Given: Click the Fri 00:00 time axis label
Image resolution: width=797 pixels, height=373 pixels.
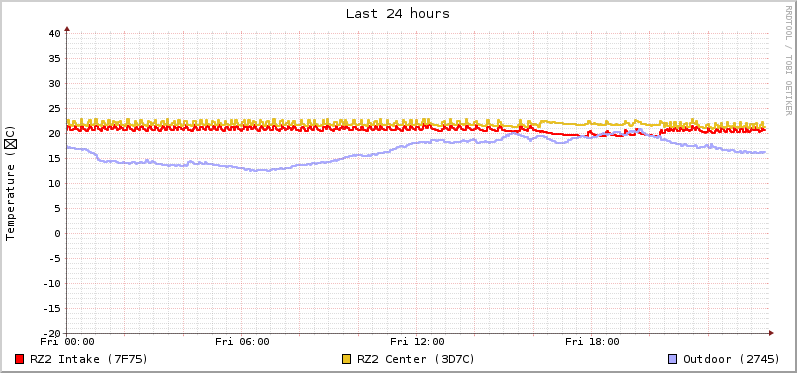Looking at the screenshot, I should tap(68, 342).
